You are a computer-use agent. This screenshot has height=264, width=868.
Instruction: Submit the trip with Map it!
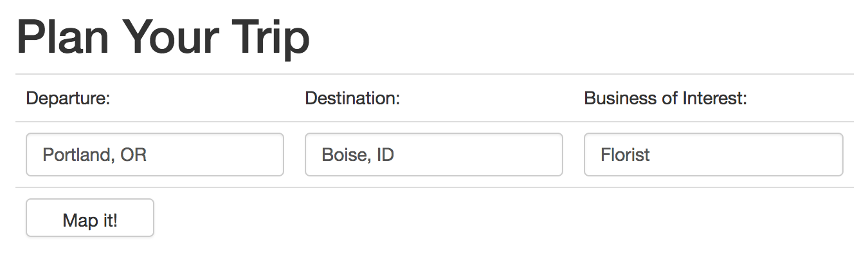tap(90, 218)
